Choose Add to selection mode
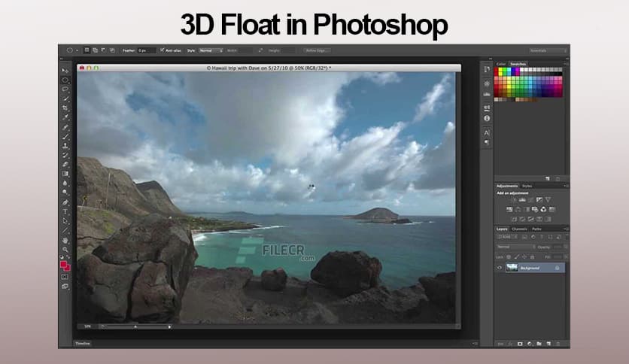This screenshot has height=364, width=629. tap(95, 50)
